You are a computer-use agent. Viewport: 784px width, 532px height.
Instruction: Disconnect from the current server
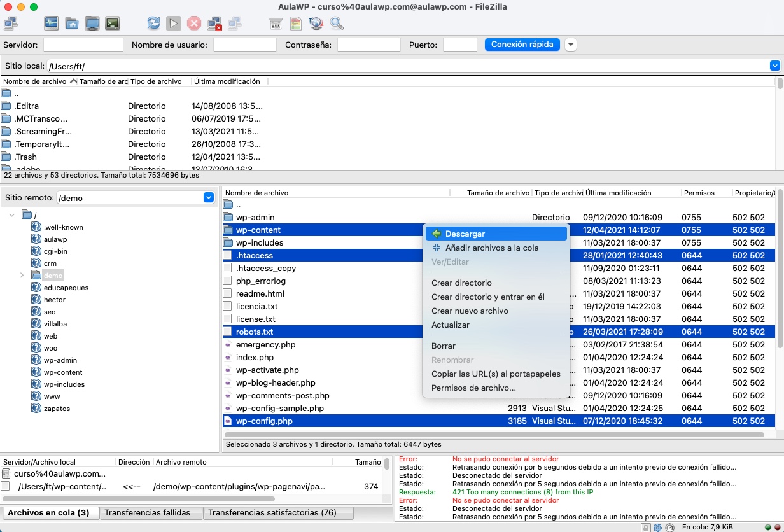tap(214, 23)
